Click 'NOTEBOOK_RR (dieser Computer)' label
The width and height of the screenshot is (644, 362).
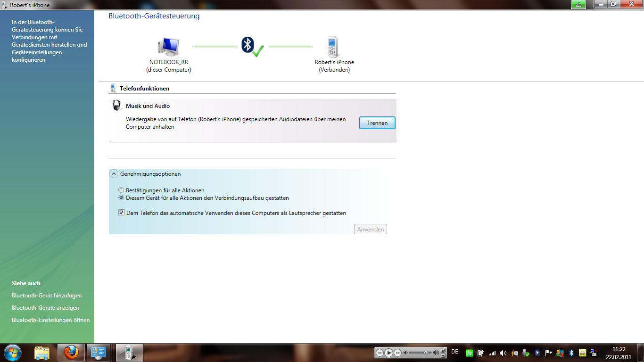(x=169, y=66)
